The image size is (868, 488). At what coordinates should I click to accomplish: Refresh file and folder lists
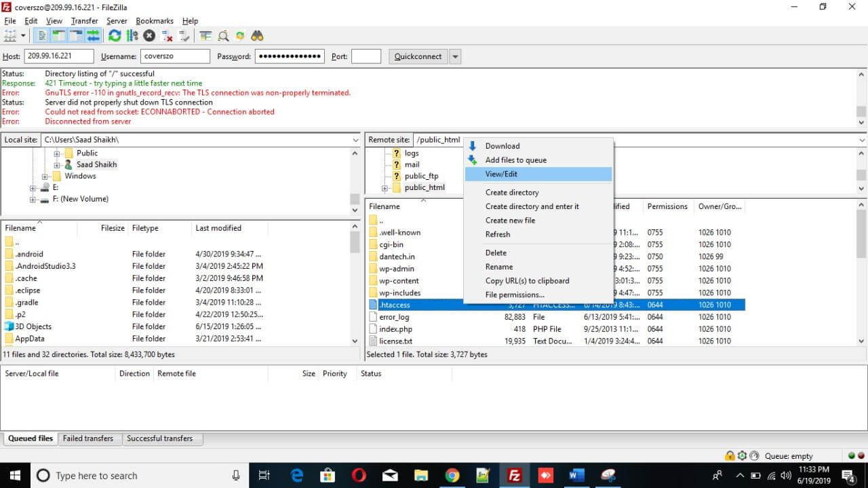pos(115,35)
